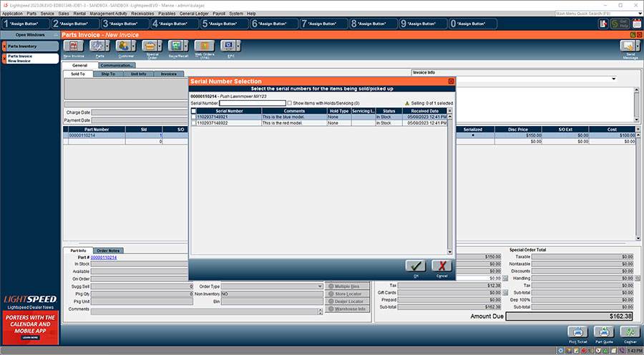Open the EPC dropdown arrow
The image size is (644, 355).
[238, 46]
